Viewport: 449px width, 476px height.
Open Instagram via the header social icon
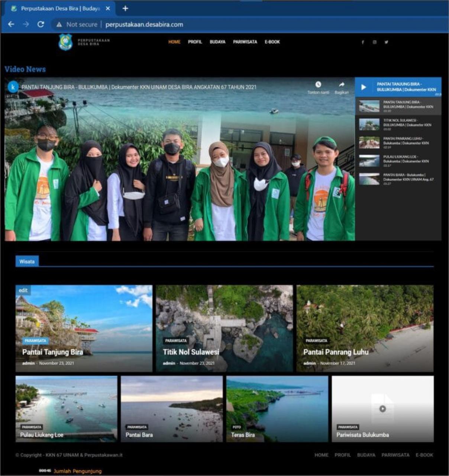click(x=375, y=42)
